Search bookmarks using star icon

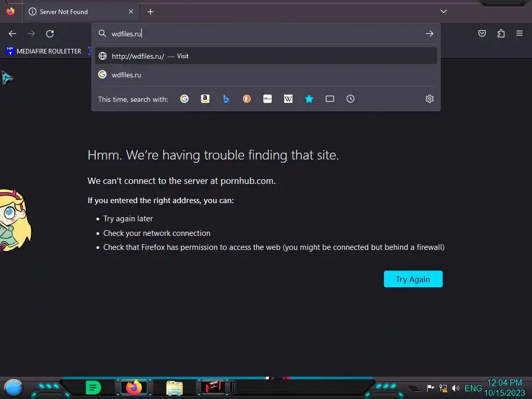309,99
